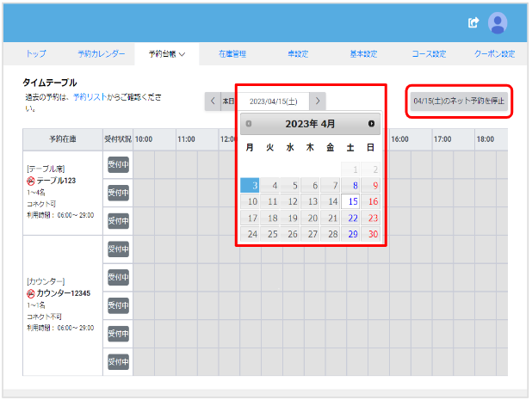This screenshot has height=400, width=532.
Task: Toggle third 受付中 status for カウンター12345
Action: [118, 305]
